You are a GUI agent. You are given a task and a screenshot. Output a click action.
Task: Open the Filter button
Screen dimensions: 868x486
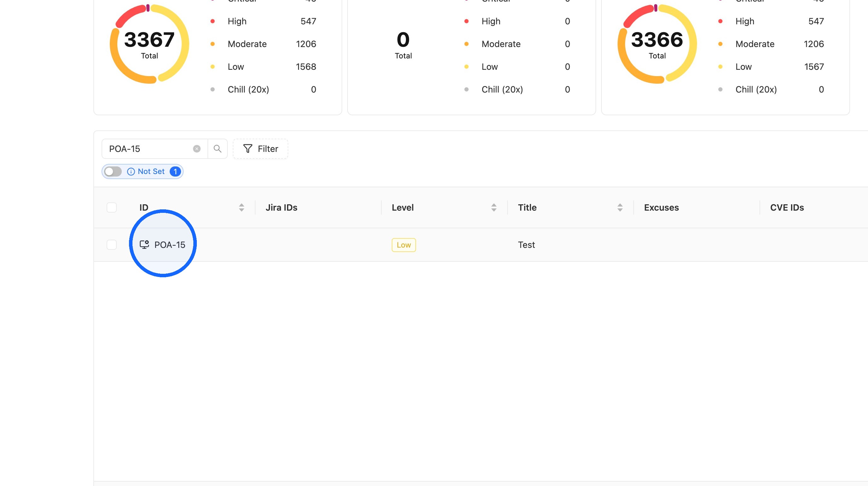point(261,149)
